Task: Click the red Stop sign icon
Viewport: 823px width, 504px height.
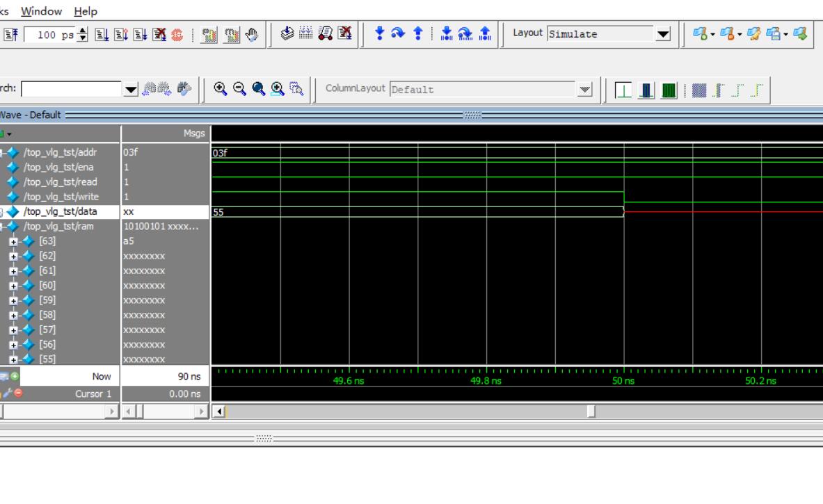Action: tap(177, 35)
